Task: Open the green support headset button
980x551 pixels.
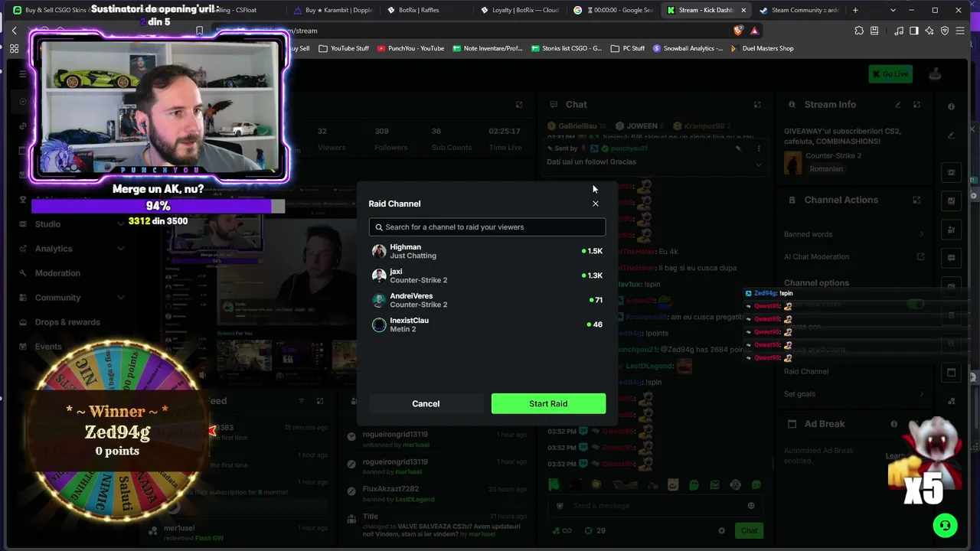Action: pyautogui.click(x=946, y=526)
